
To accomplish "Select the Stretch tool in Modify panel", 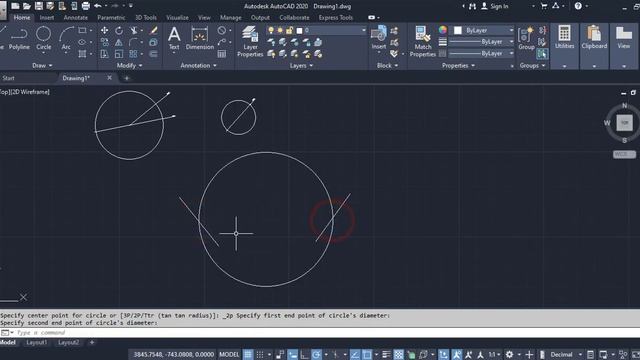I will [x=104, y=54].
